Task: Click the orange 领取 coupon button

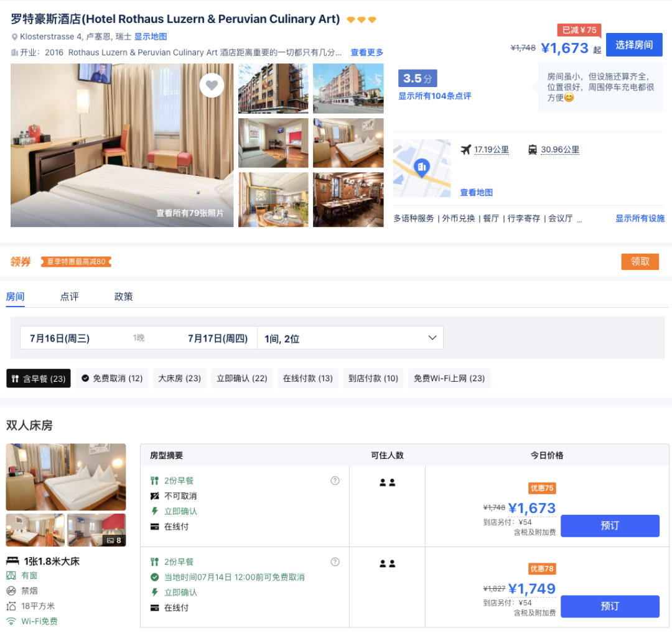Action: point(640,262)
